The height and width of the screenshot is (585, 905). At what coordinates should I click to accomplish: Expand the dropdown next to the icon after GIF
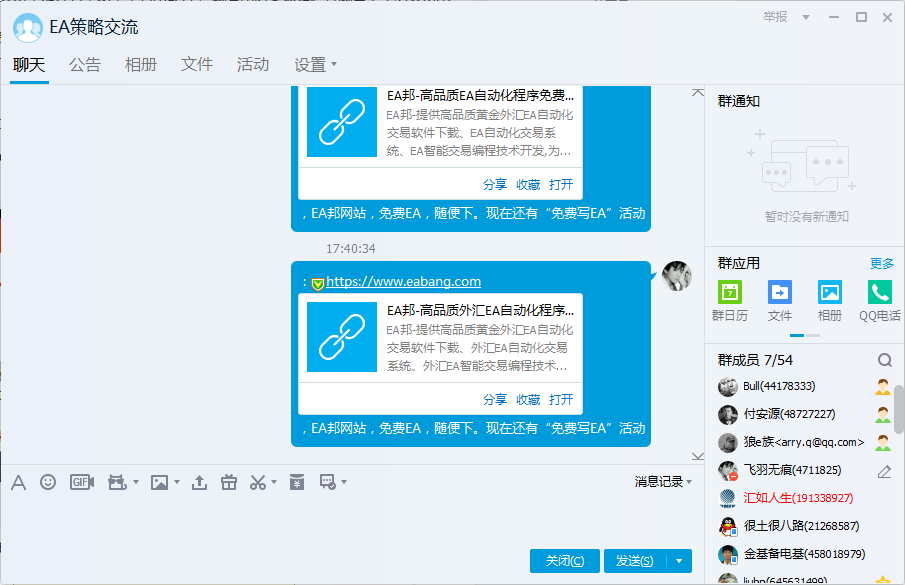[136, 482]
